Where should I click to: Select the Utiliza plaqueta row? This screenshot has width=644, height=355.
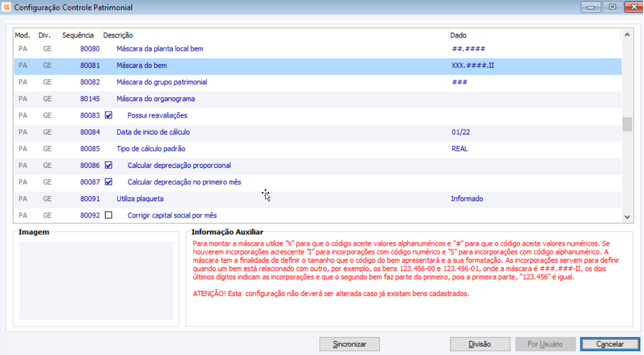[318, 199]
